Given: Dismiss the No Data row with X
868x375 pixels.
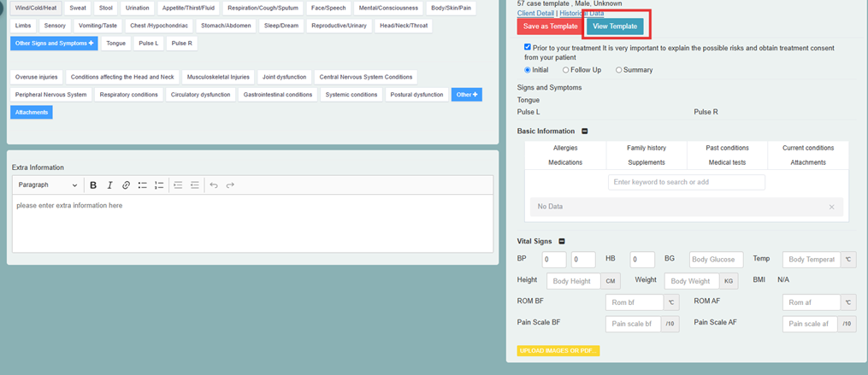Looking at the screenshot, I should [831, 207].
